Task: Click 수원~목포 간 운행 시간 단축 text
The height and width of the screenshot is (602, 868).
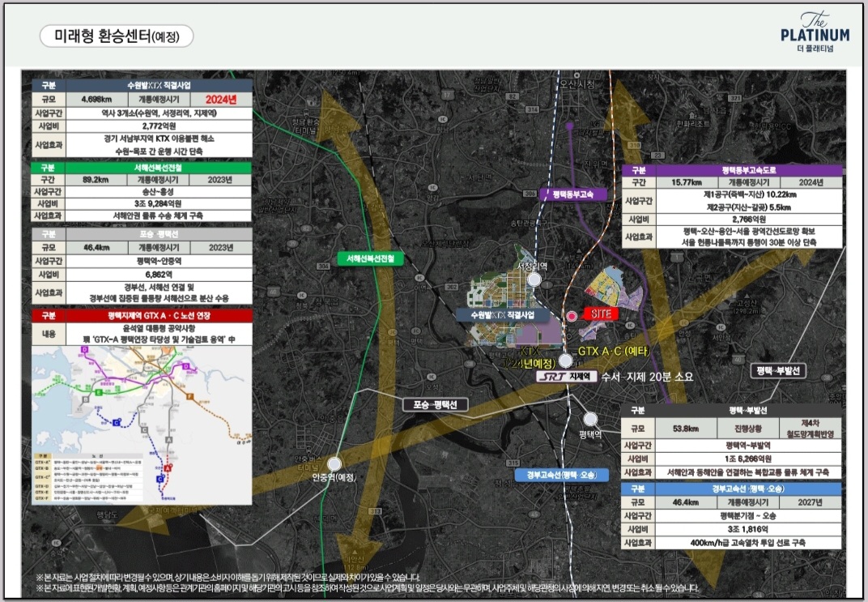Action: 159,152
